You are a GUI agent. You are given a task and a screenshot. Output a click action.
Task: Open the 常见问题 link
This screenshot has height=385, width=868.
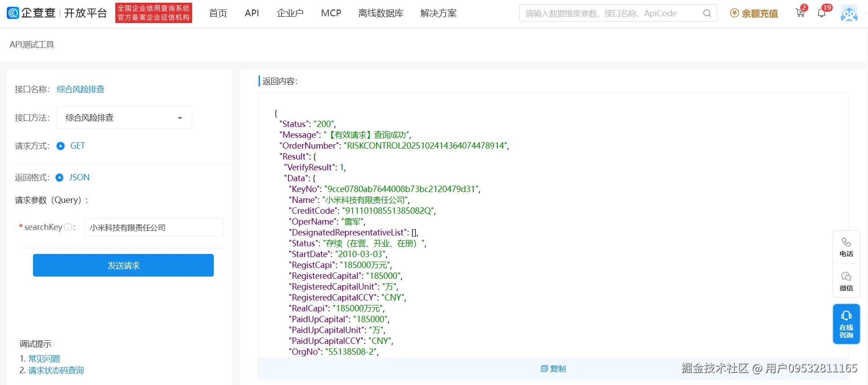coord(44,359)
